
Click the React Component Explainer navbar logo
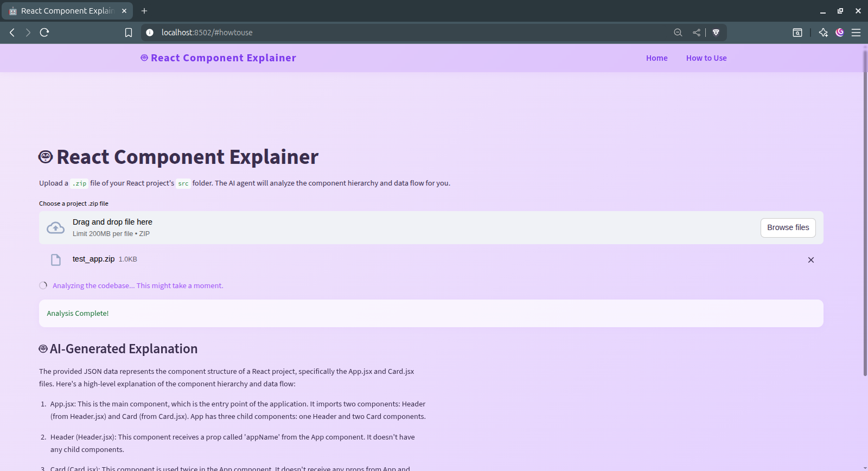[218, 58]
